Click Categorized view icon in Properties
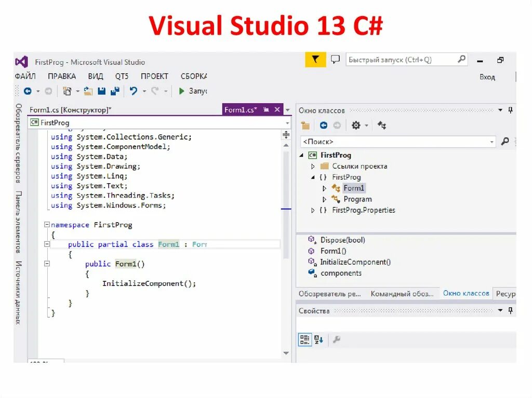Image resolution: width=532 pixels, height=398 pixels. tap(304, 339)
